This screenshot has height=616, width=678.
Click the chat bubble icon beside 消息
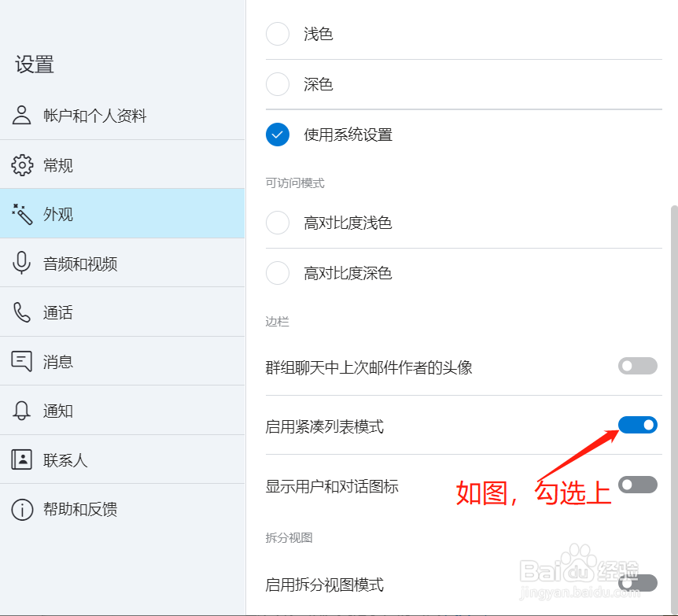click(x=21, y=361)
